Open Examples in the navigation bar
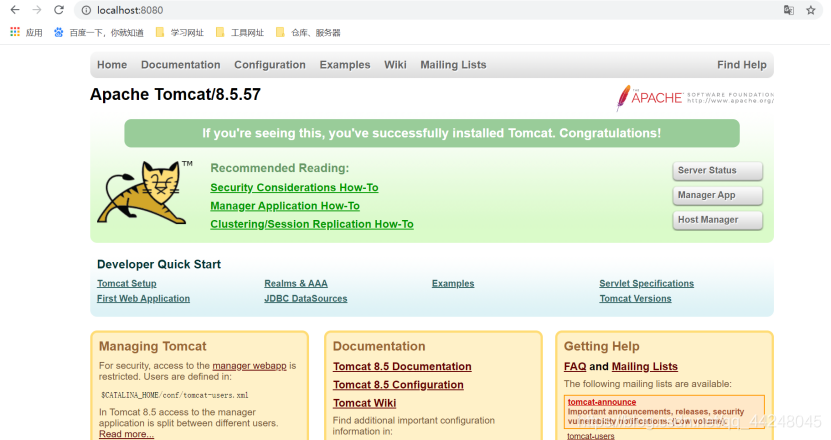The image size is (831, 440). (x=345, y=65)
